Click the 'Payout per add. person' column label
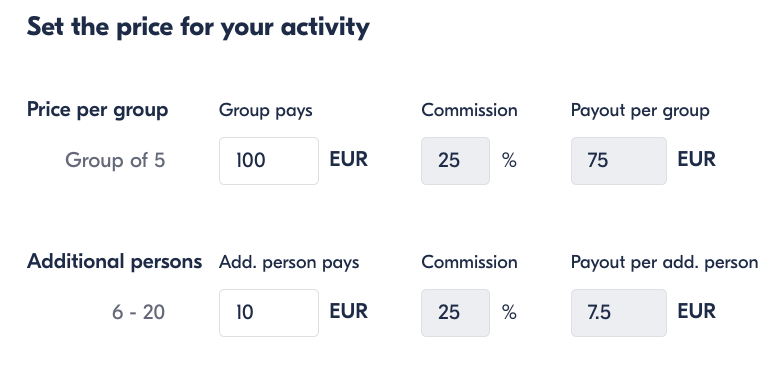Image resolution: width=764 pixels, height=374 pixels. click(x=665, y=262)
